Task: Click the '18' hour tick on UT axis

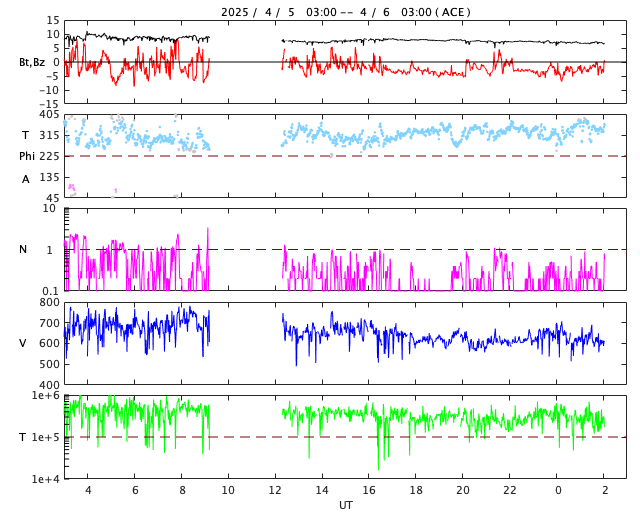Action: 416,490
